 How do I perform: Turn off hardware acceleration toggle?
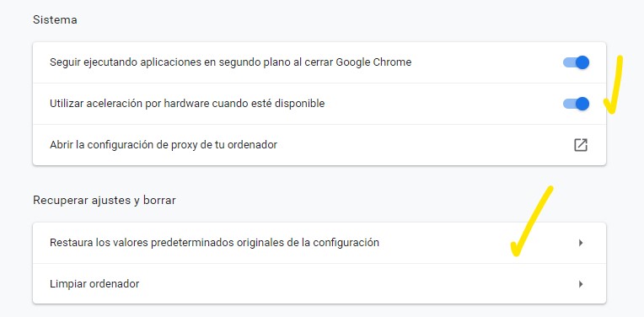coord(576,104)
